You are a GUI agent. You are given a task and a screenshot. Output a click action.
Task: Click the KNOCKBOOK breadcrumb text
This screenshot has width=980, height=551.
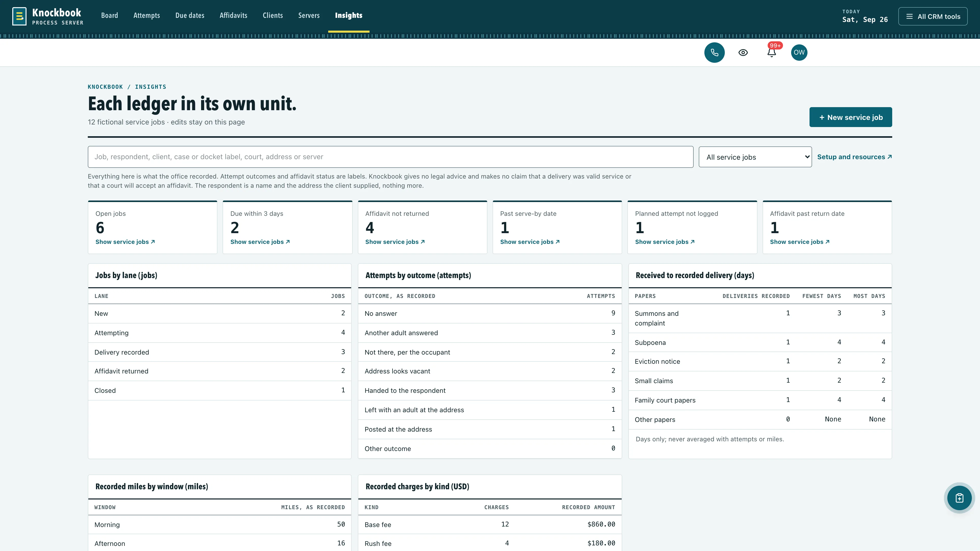pyautogui.click(x=105, y=87)
